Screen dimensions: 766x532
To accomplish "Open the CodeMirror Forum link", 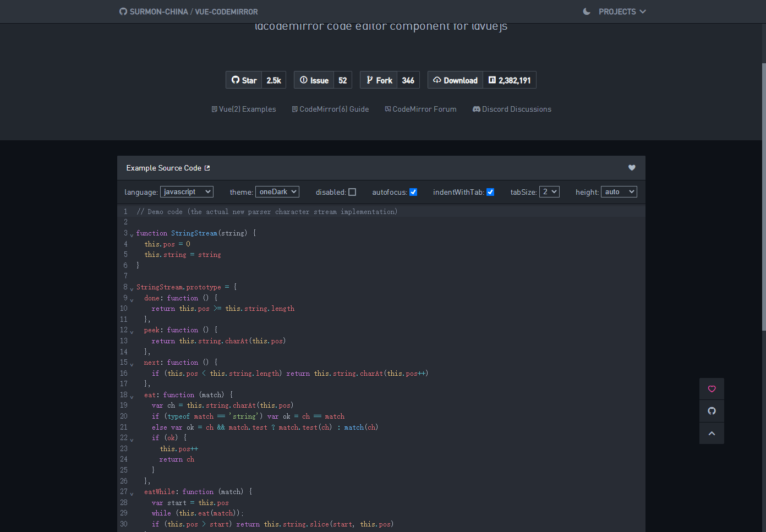I will [x=420, y=109].
